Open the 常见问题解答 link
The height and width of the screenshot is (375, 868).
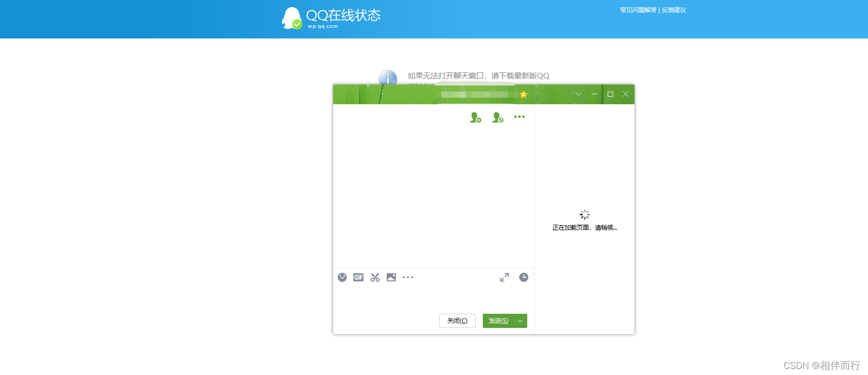pos(638,10)
